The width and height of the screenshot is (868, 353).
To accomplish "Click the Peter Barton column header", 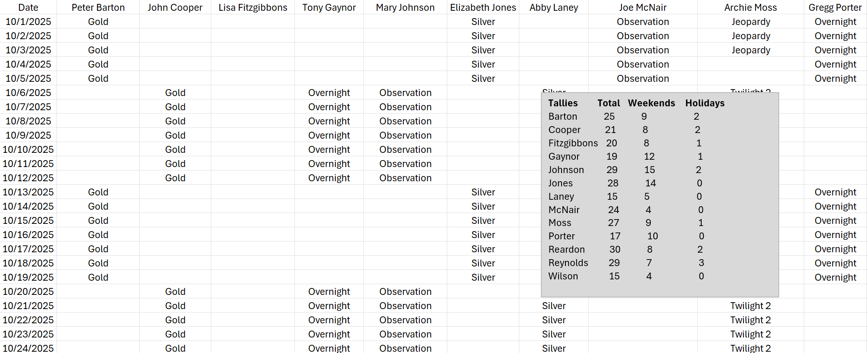I will click(x=98, y=7).
